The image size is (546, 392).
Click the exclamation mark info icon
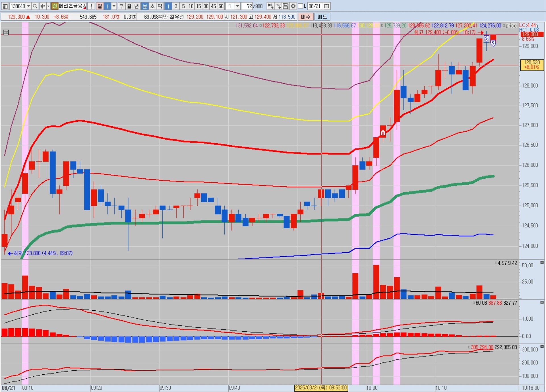(x=91, y=6)
